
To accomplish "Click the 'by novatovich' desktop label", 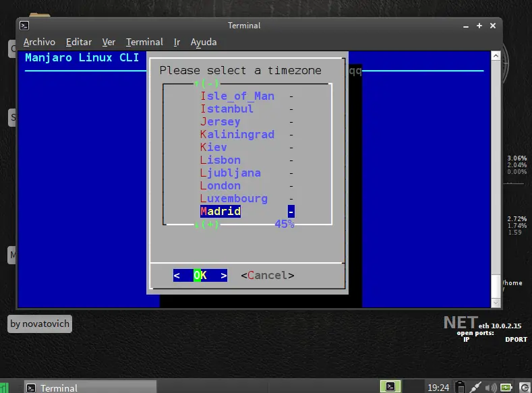I will pyautogui.click(x=40, y=324).
